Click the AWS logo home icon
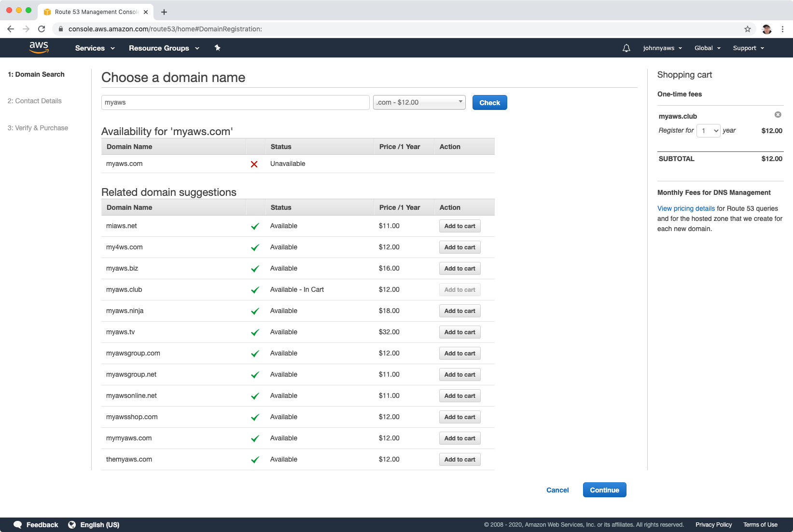793x532 pixels. point(39,47)
